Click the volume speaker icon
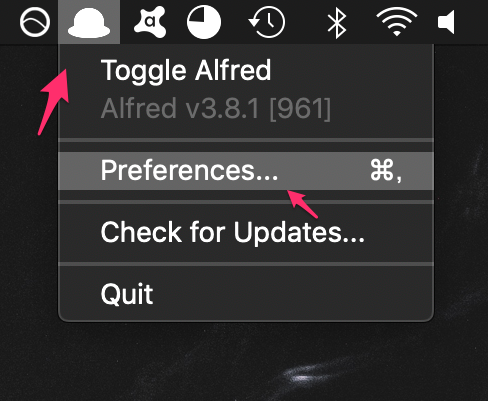The height and width of the screenshot is (401, 488). [x=446, y=22]
